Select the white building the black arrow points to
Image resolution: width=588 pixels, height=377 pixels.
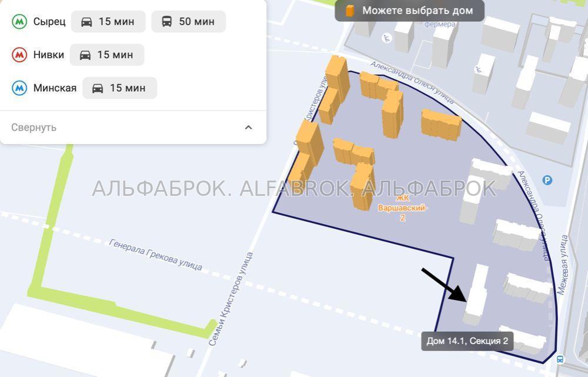pos(476,293)
